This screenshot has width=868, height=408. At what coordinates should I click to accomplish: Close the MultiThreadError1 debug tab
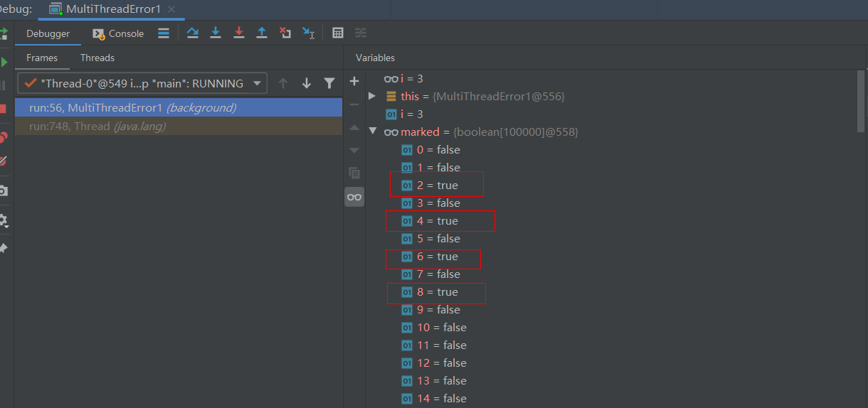[171, 9]
